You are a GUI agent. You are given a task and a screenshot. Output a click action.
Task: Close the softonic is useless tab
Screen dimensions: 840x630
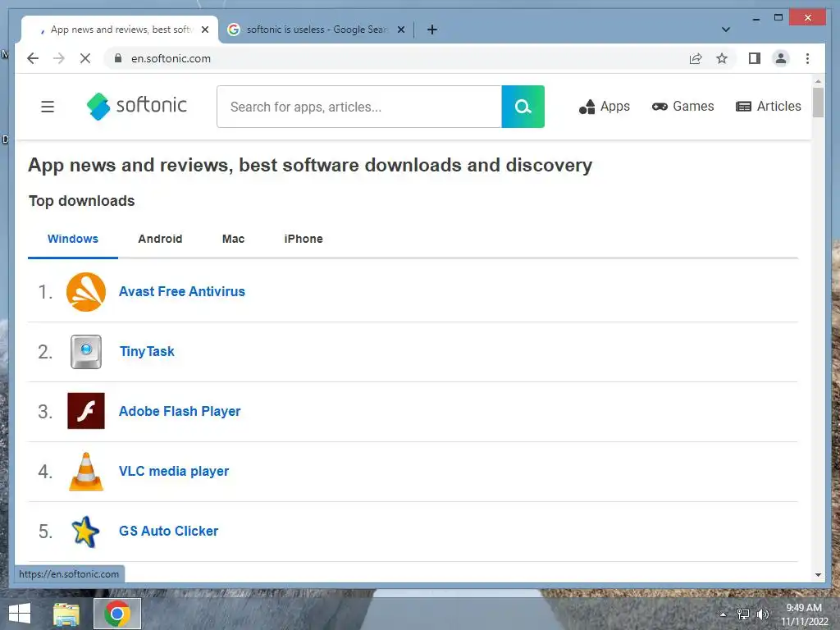[x=400, y=30]
